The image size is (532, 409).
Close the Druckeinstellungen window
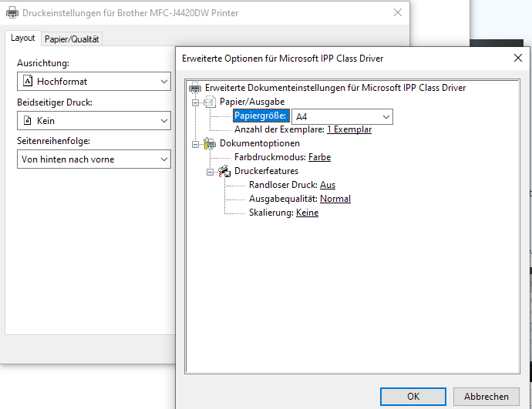pyautogui.click(x=398, y=12)
